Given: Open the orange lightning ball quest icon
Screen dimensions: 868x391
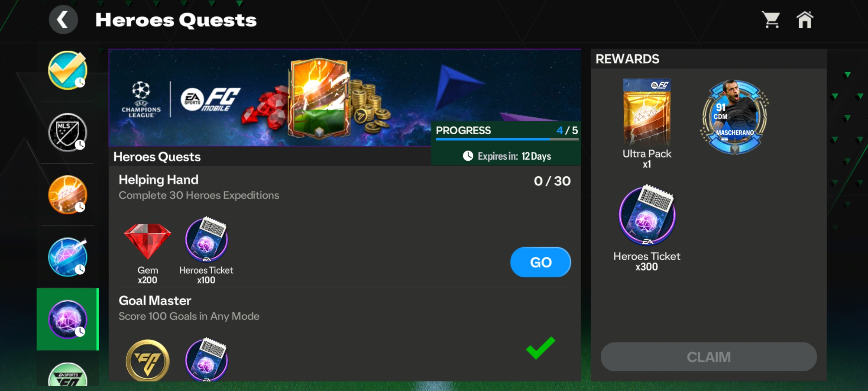Looking at the screenshot, I should tap(68, 194).
